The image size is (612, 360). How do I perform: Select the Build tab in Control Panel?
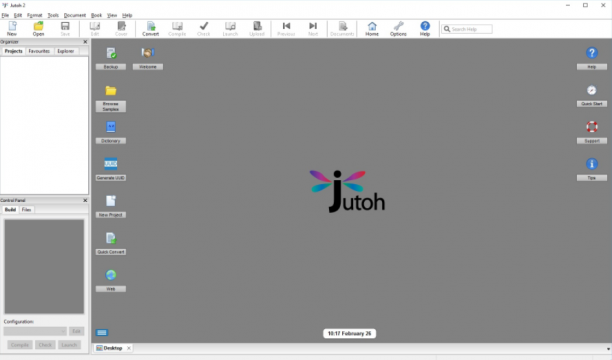click(10, 210)
